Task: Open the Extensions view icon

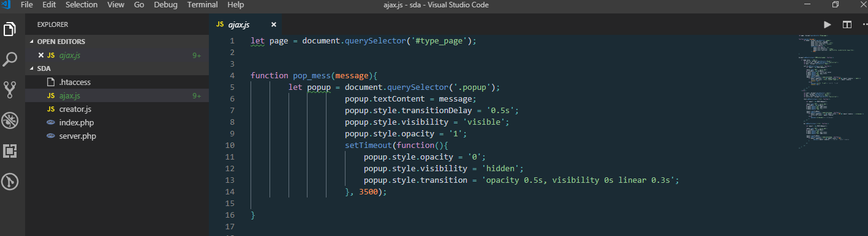Action: (x=10, y=151)
